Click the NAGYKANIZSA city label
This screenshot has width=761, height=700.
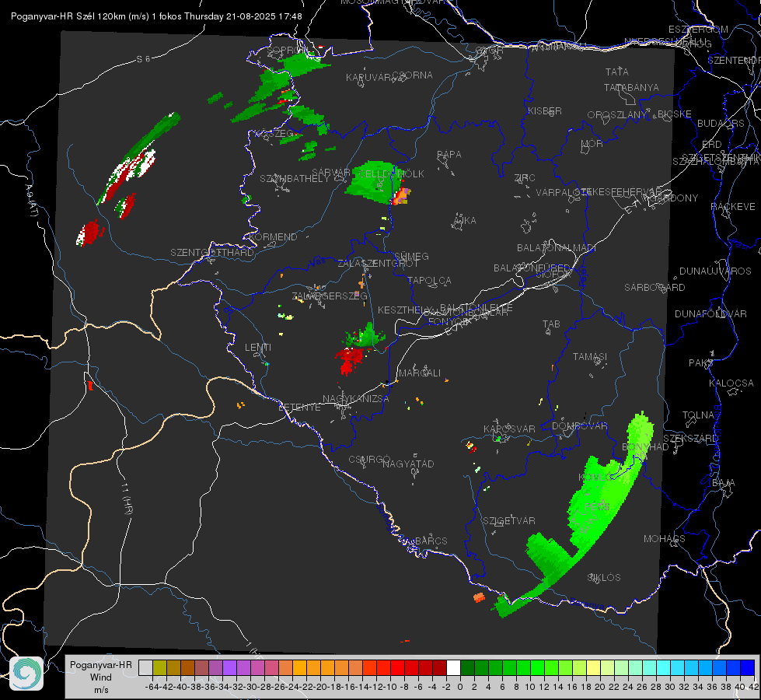(x=356, y=399)
